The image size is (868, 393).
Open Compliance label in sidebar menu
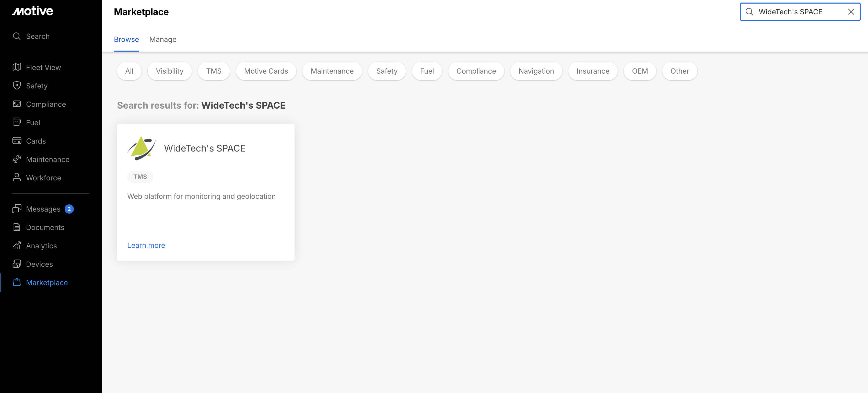tap(46, 104)
